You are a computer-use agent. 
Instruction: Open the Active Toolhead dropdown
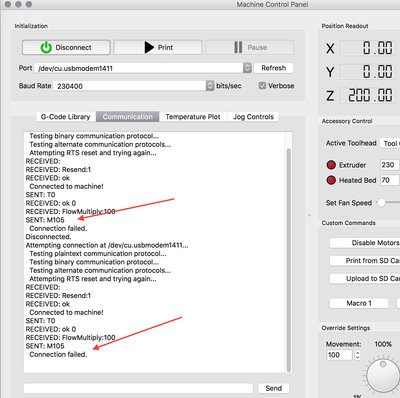pyautogui.click(x=390, y=143)
